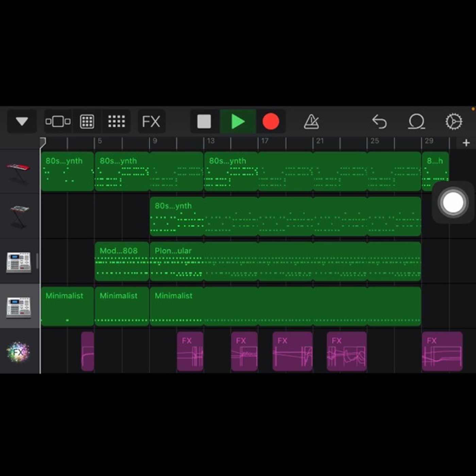Open the loop browser icon

[417, 121]
